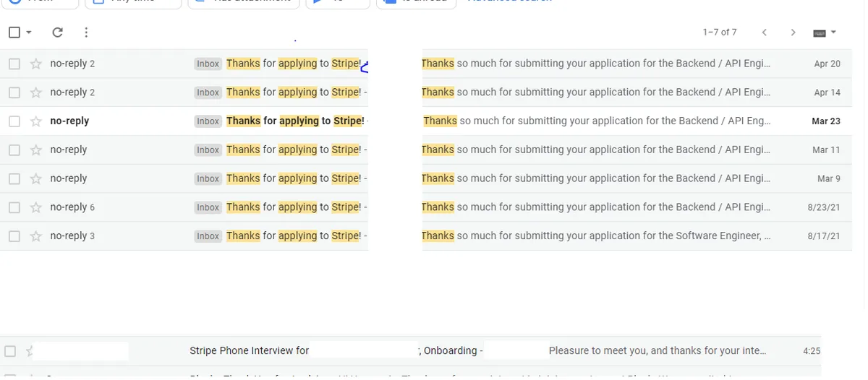Star the Apr 20 no-reply email
This screenshot has height=380, width=868.
point(36,64)
